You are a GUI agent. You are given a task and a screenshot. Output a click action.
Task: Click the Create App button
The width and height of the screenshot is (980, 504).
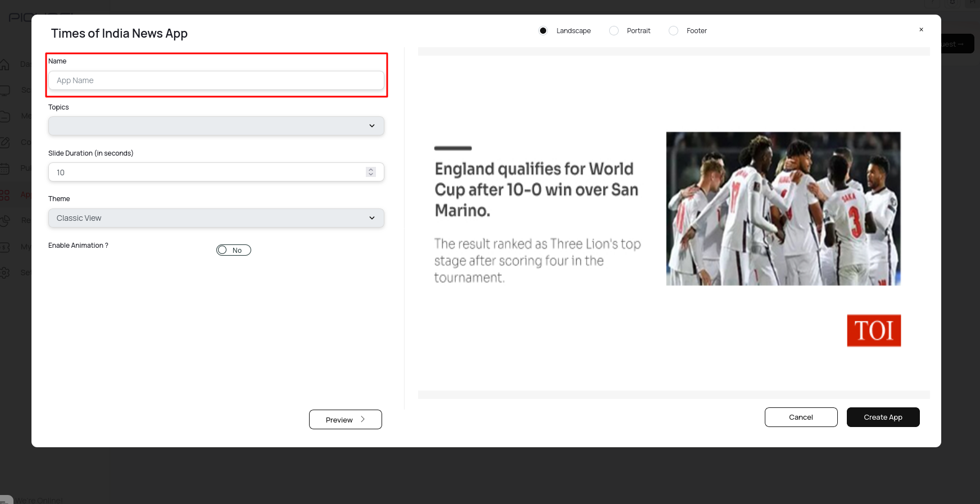(883, 417)
